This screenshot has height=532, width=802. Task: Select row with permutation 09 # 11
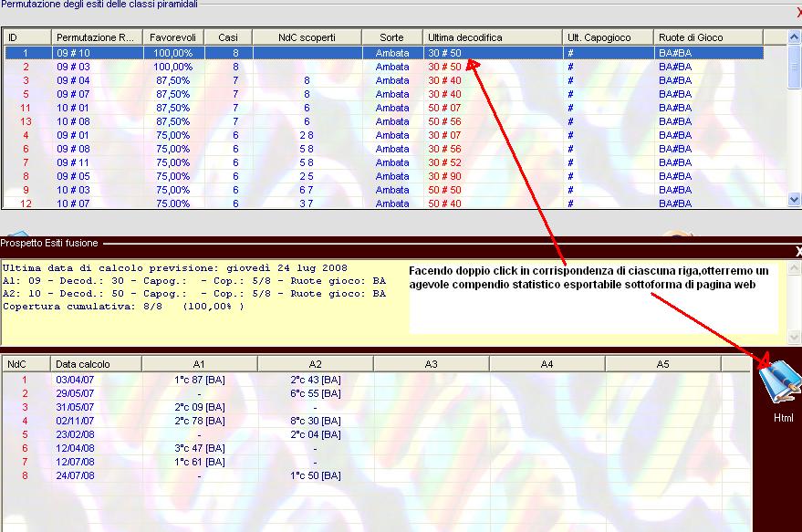384,162
